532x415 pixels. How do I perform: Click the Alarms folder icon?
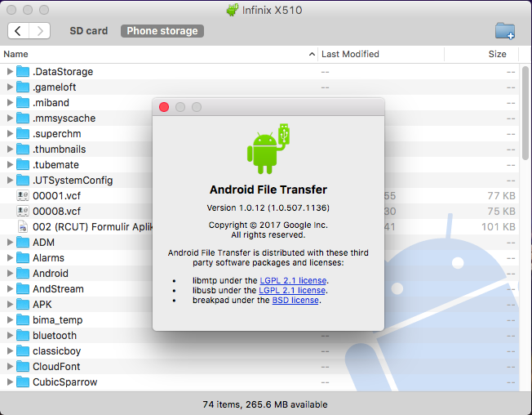pos(23,258)
